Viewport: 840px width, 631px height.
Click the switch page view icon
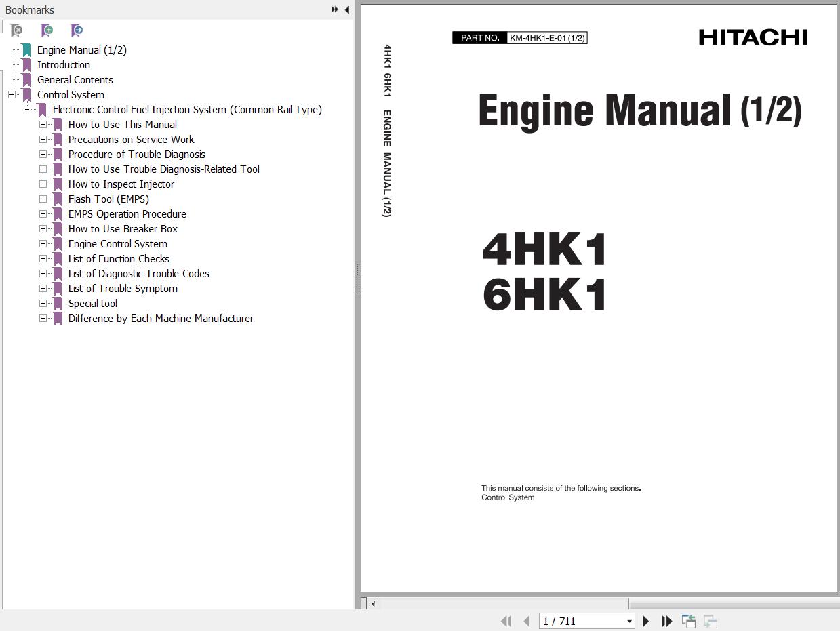point(689,621)
